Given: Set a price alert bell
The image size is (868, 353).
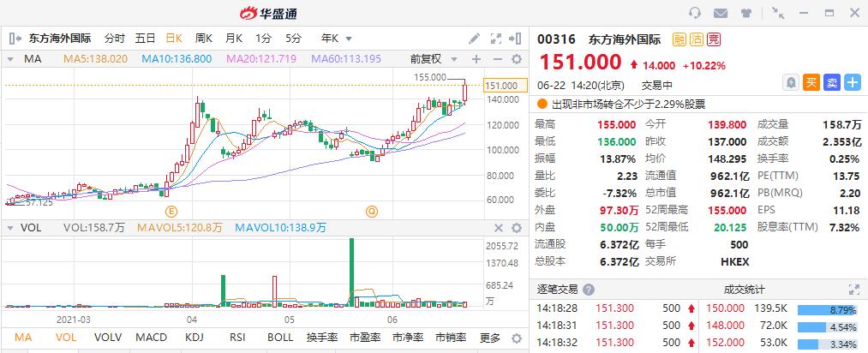Looking at the screenshot, I should coord(793,82).
